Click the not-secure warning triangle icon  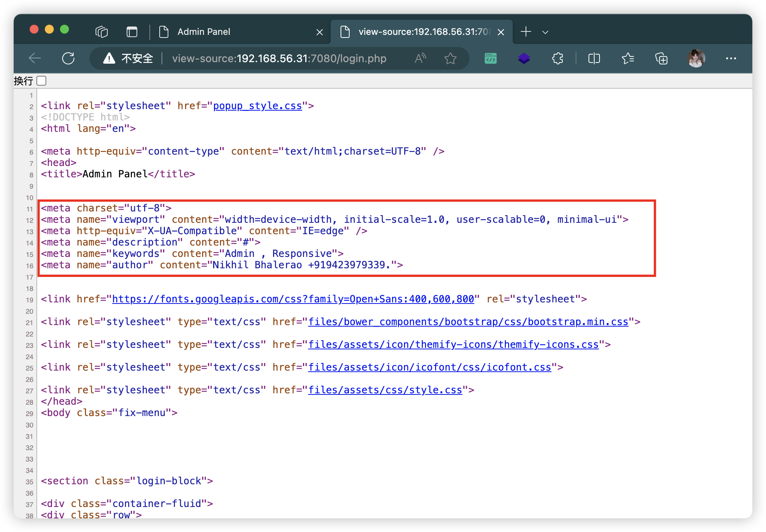(109, 58)
